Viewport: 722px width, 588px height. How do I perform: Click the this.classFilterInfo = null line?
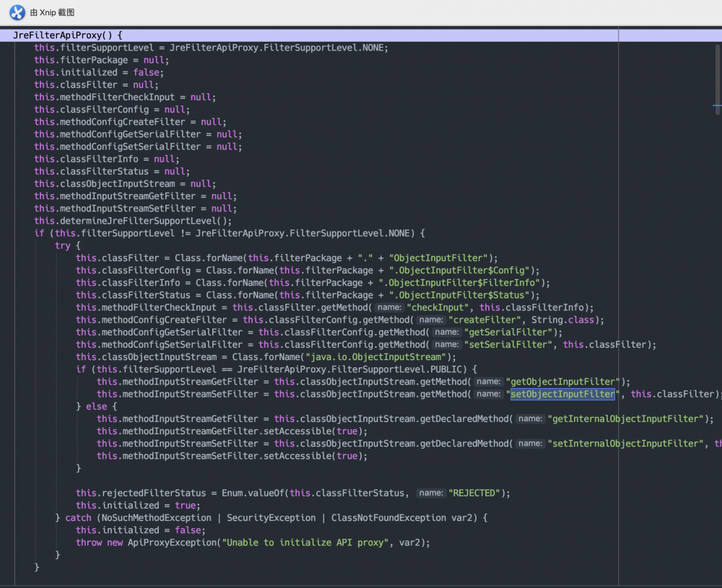click(107, 159)
